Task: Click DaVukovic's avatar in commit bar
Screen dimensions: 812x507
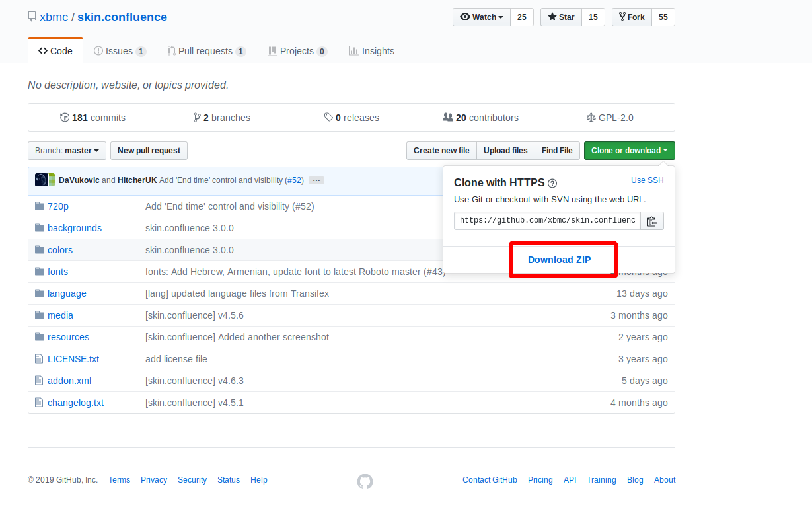Action: click(42, 180)
